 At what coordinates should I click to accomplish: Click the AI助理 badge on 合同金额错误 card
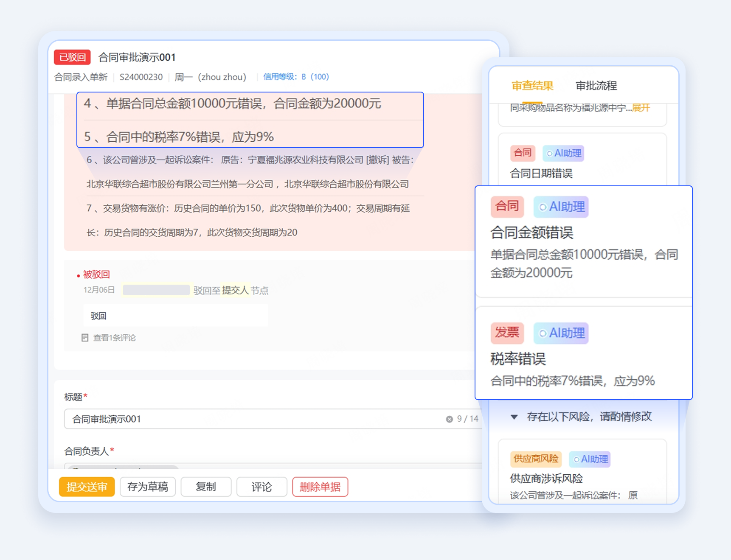(x=561, y=207)
